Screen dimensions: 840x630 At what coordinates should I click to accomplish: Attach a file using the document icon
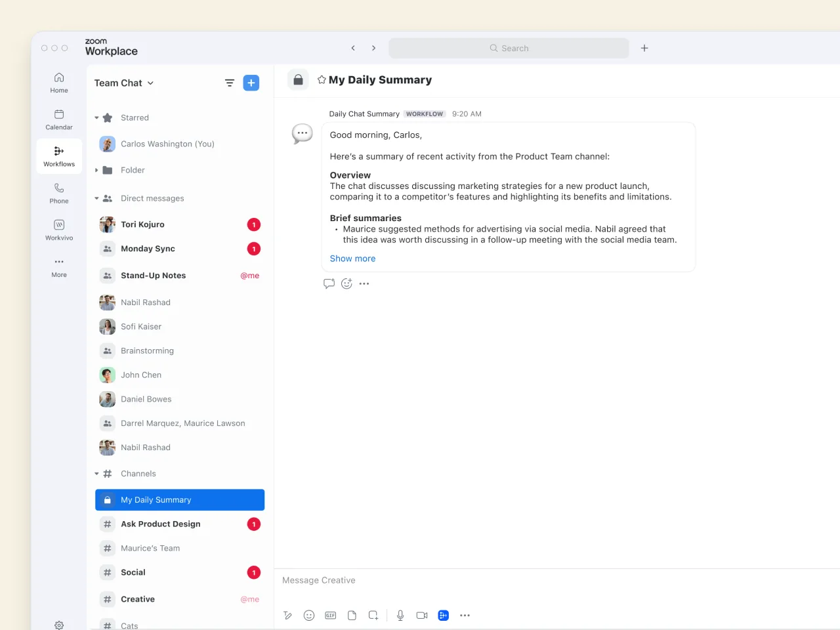tap(352, 615)
